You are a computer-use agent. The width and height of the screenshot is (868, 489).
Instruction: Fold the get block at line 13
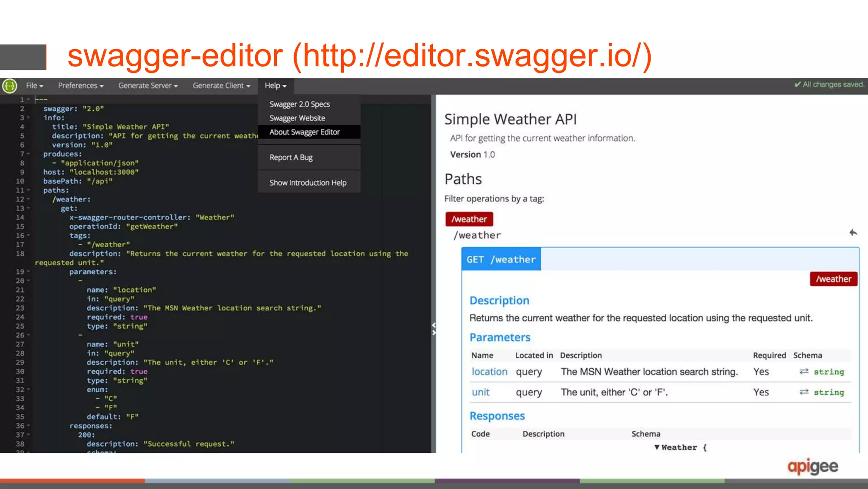point(28,208)
